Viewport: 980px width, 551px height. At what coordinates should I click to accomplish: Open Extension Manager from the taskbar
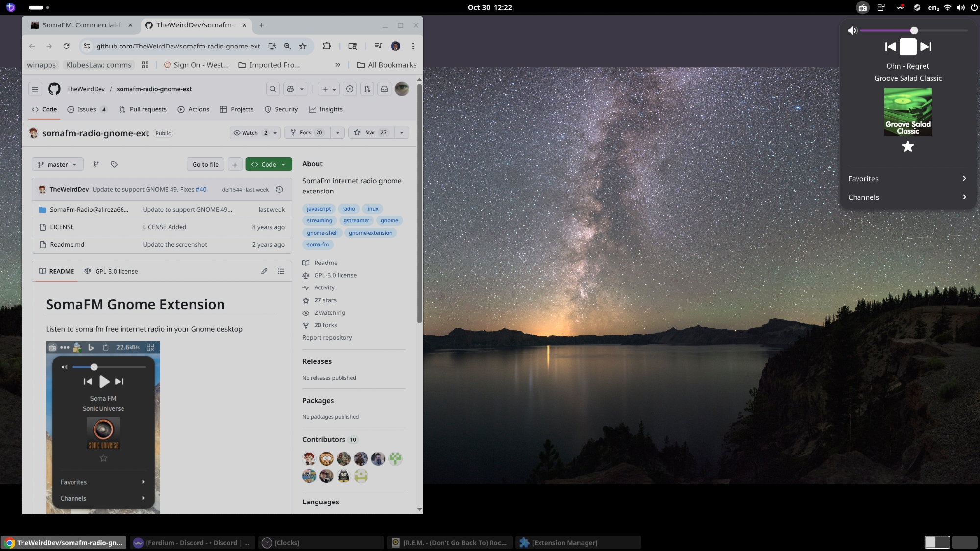(564, 543)
